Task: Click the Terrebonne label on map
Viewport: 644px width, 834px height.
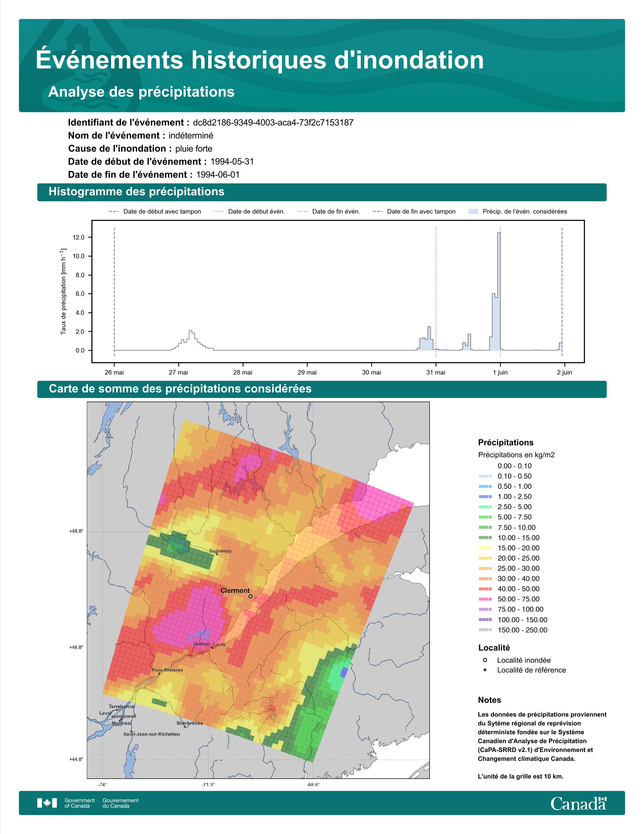Action: pyautogui.click(x=122, y=706)
